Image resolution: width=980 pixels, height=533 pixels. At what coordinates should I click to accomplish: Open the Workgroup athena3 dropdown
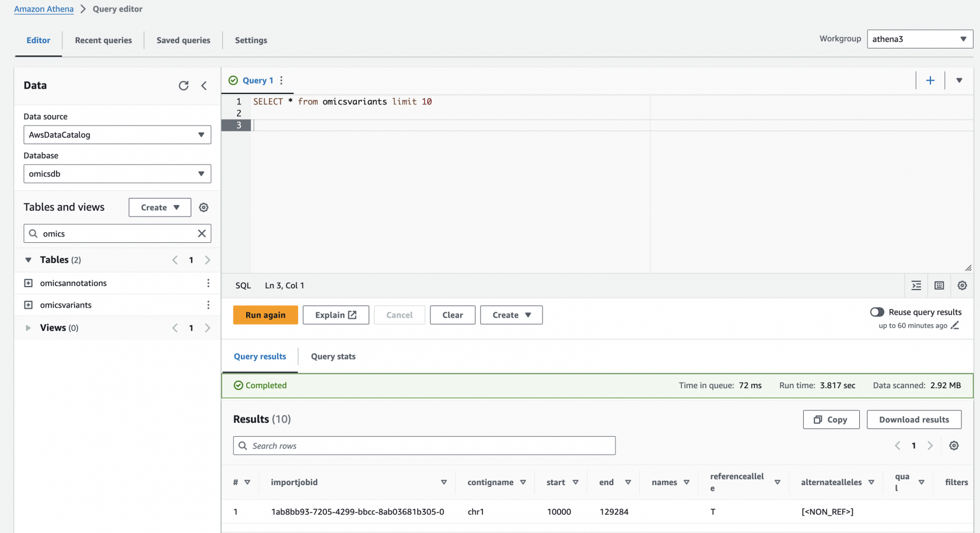(x=920, y=39)
